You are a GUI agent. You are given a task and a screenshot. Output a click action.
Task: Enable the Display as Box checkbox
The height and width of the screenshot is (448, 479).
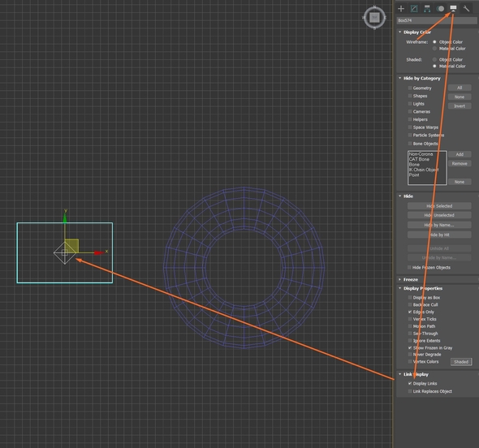pos(410,297)
